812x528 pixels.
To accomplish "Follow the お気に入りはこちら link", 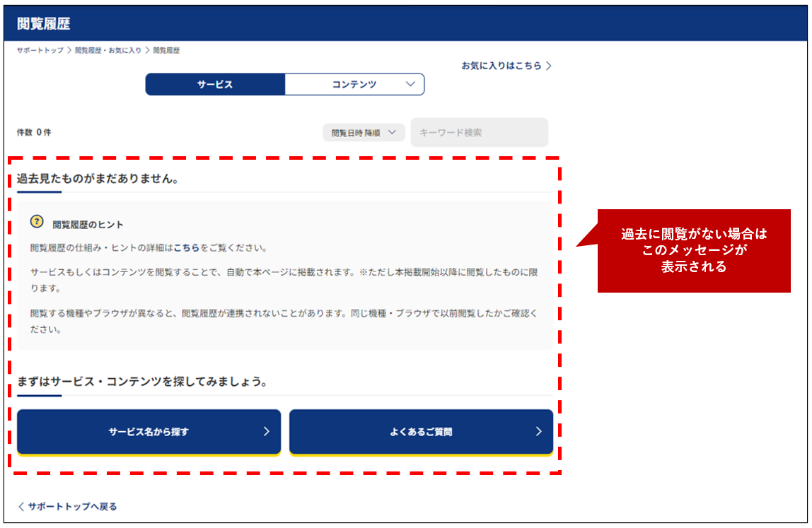I will point(501,66).
